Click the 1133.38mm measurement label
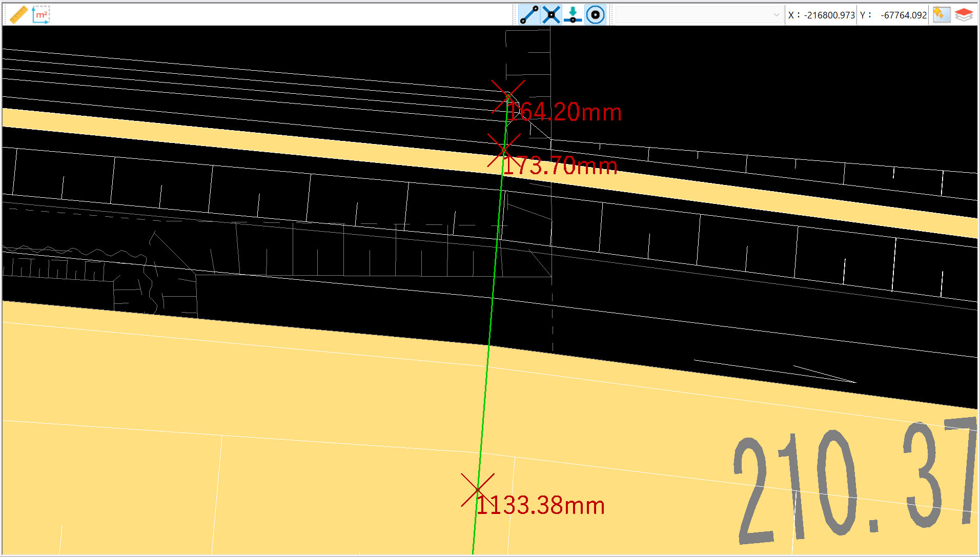980x557 pixels. click(541, 505)
